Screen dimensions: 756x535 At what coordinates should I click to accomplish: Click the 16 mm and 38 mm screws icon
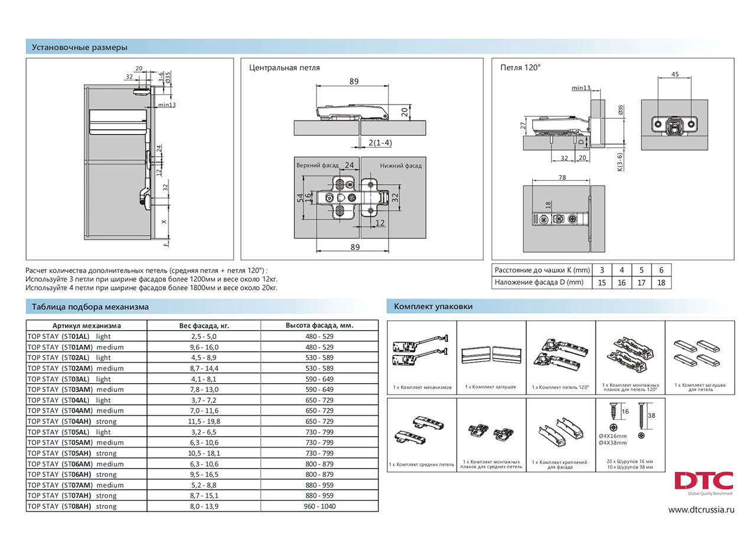(630, 425)
